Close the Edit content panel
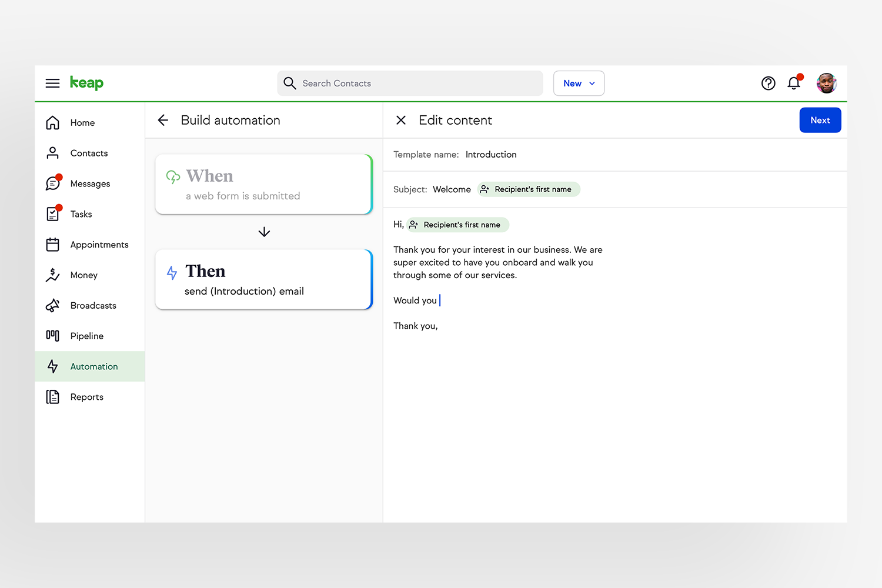The image size is (882, 588). pyautogui.click(x=401, y=120)
